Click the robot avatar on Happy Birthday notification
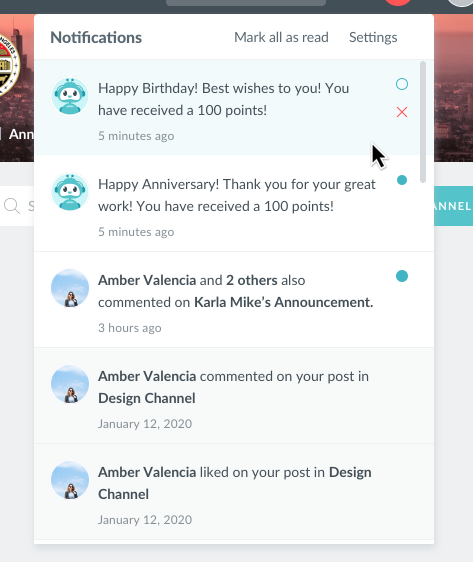This screenshot has width=473, height=562. point(70,96)
